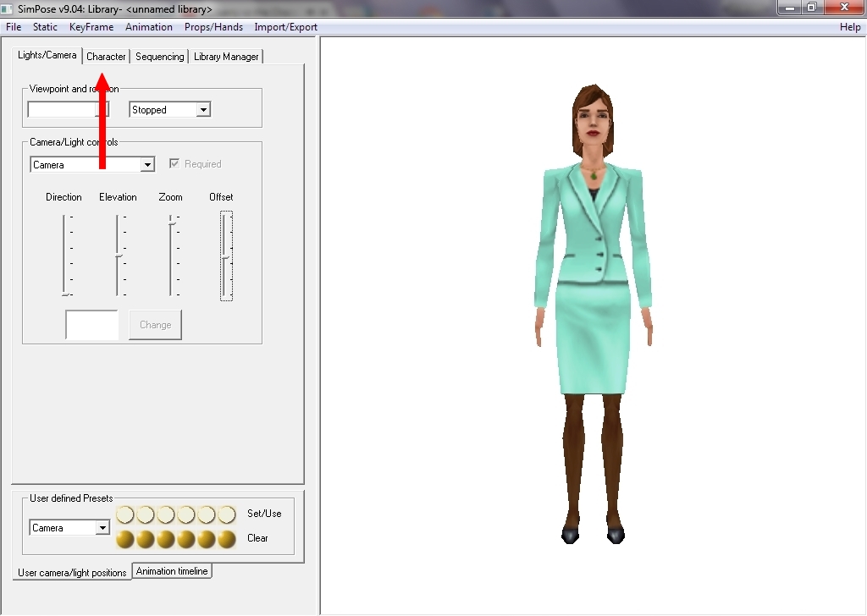Click the third Set/Use preset ball
Screen dimensions: 867x616
[x=166, y=514]
